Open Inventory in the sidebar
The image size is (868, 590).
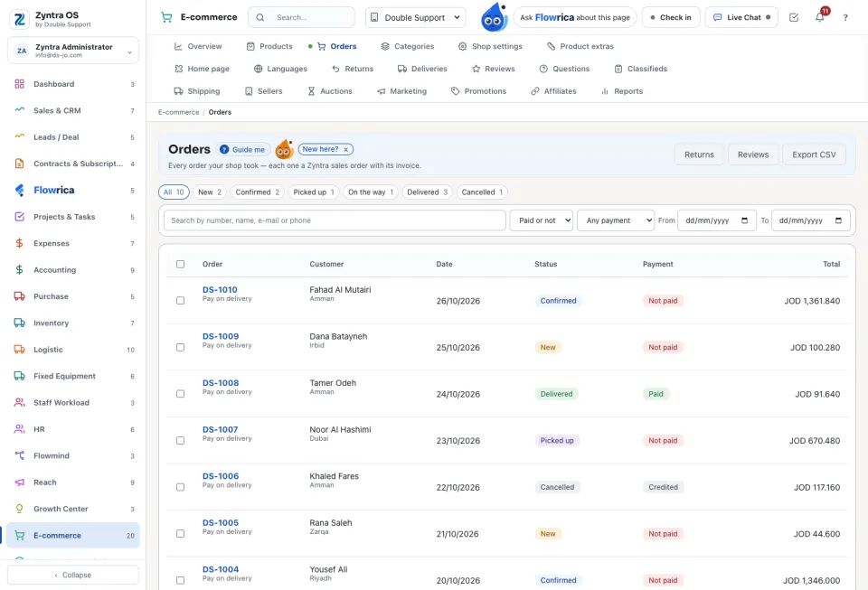pos(73,323)
